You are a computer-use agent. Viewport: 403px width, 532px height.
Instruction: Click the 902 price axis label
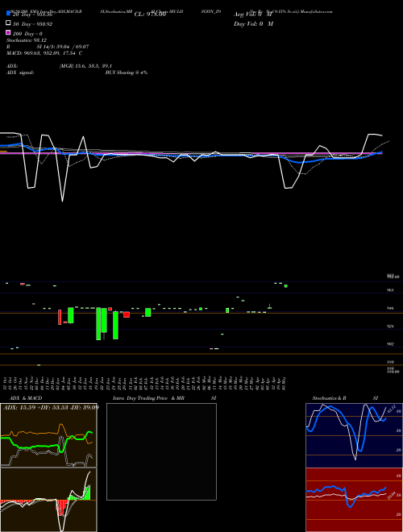(x=390, y=344)
